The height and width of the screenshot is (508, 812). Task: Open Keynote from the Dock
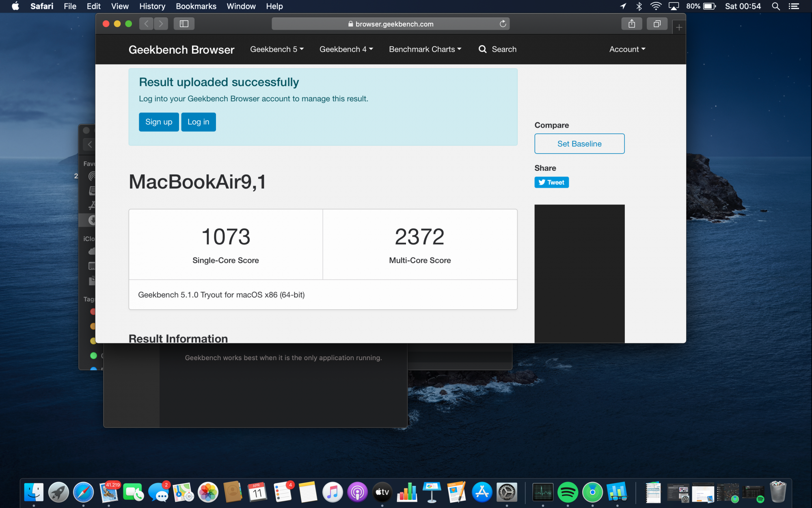[x=432, y=492]
